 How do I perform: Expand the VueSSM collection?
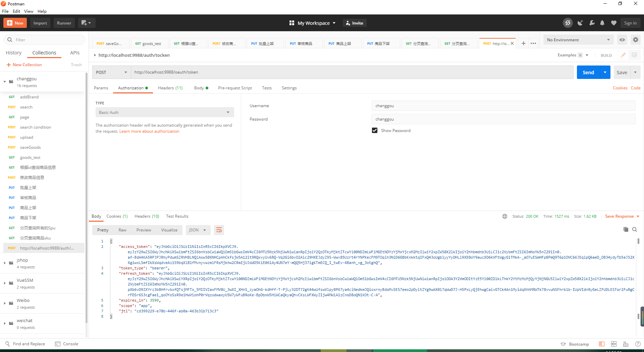tap(5, 283)
